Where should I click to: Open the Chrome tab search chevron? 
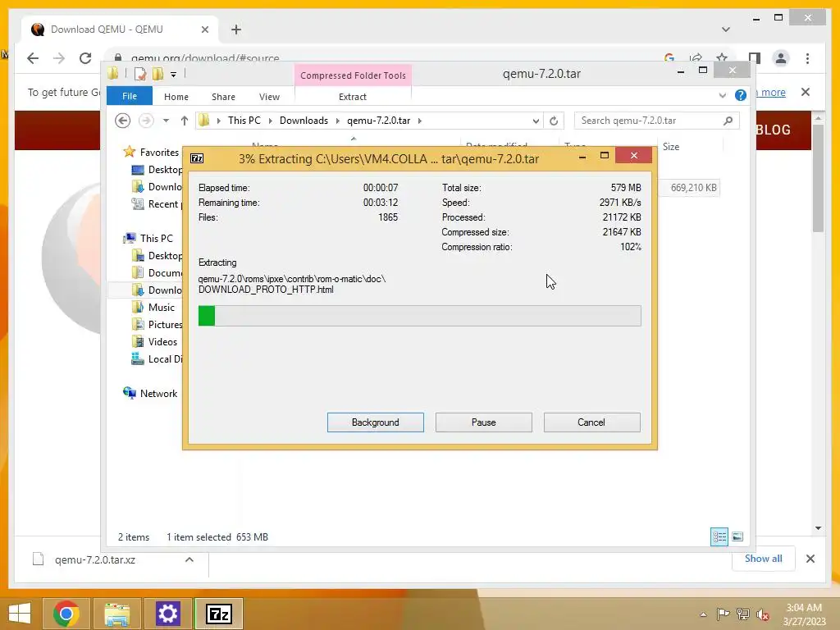point(725,30)
